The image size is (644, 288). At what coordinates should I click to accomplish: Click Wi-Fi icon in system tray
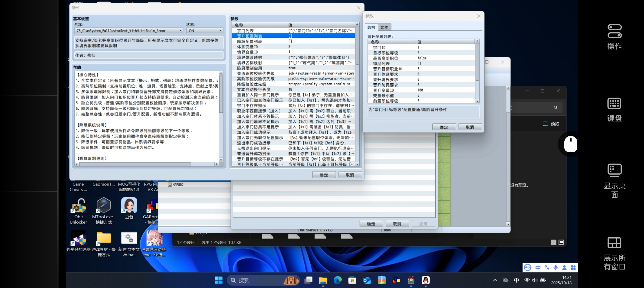527,280
